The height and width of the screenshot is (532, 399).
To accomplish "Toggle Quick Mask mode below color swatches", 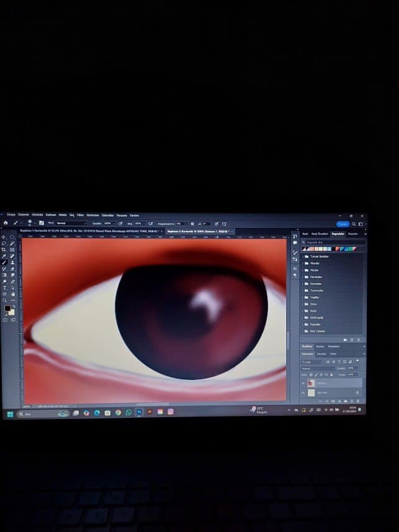I will (x=5, y=320).
